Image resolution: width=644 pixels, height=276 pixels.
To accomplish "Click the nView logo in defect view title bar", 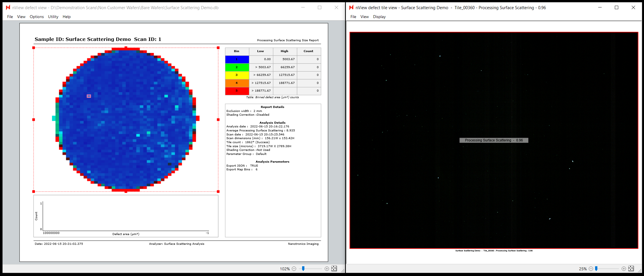I will [8, 7].
